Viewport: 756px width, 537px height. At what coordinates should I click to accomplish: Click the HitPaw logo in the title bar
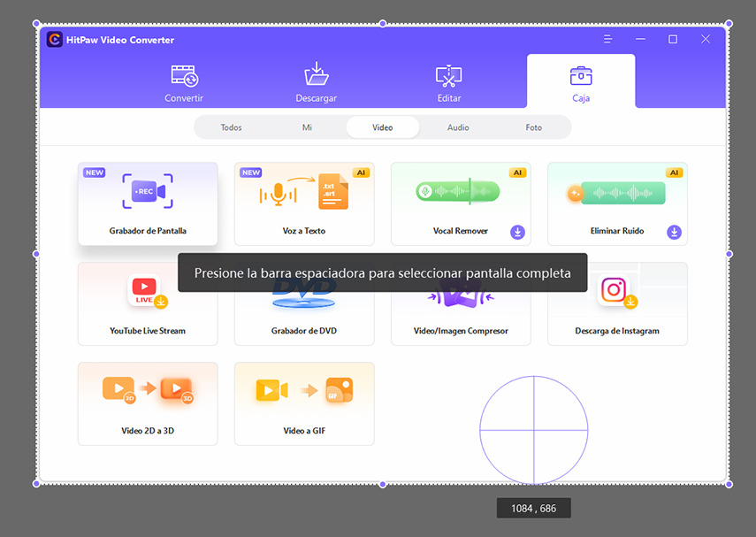point(55,40)
